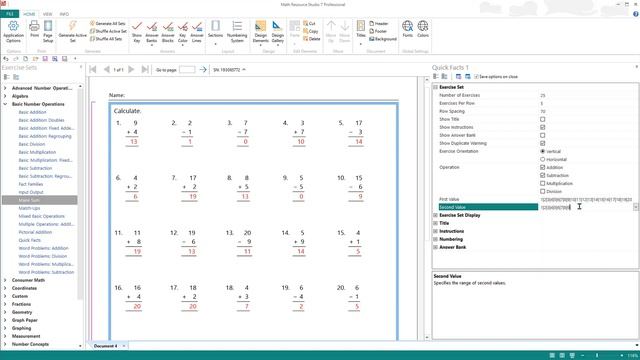Enable the Division operation checkbox
Image resolution: width=640 pixels, height=360 pixels.
point(542,191)
